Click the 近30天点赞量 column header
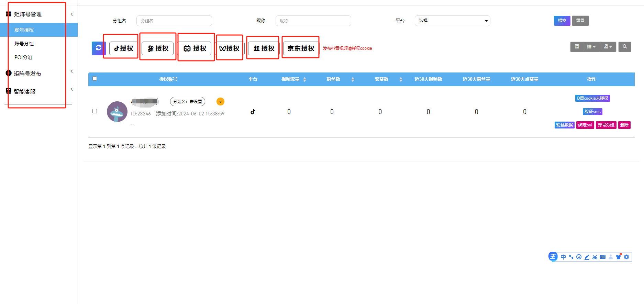Image resolution: width=644 pixels, height=304 pixels. pyautogui.click(x=524, y=79)
